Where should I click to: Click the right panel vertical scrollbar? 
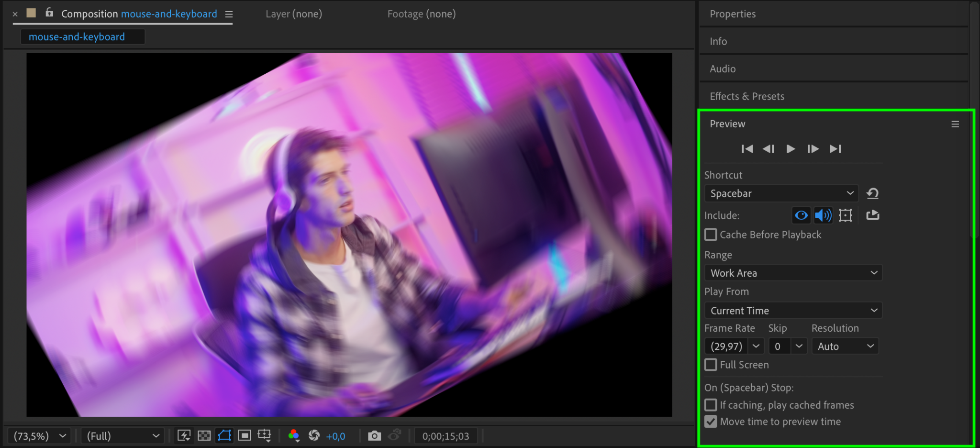tap(974, 120)
